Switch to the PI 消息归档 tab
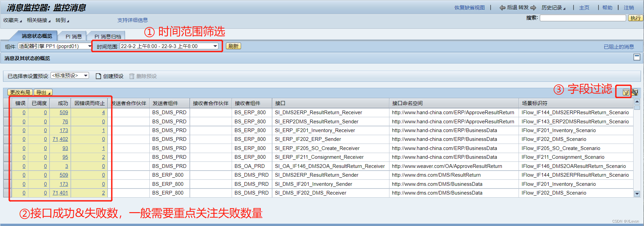644x226 pixels. coord(108,36)
